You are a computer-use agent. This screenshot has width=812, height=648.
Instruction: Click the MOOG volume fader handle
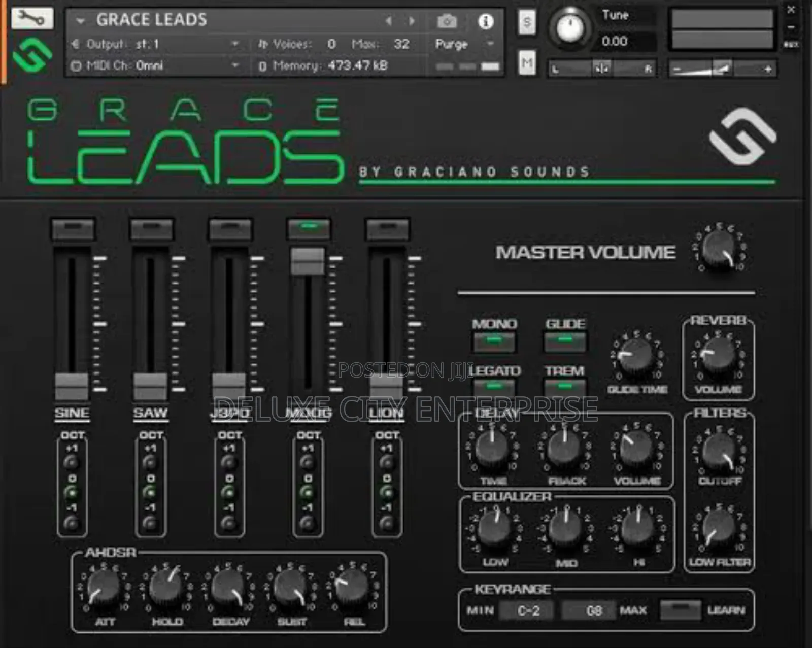pyautogui.click(x=308, y=261)
